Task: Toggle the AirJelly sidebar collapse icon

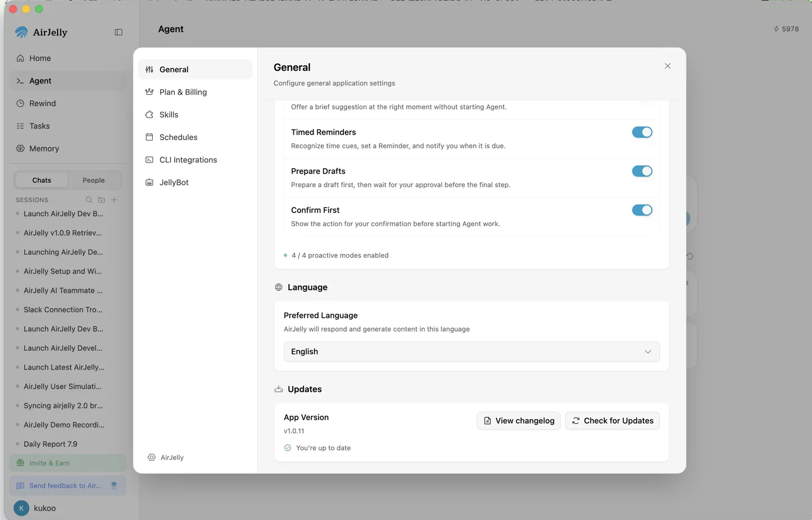Action: coord(118,32)
